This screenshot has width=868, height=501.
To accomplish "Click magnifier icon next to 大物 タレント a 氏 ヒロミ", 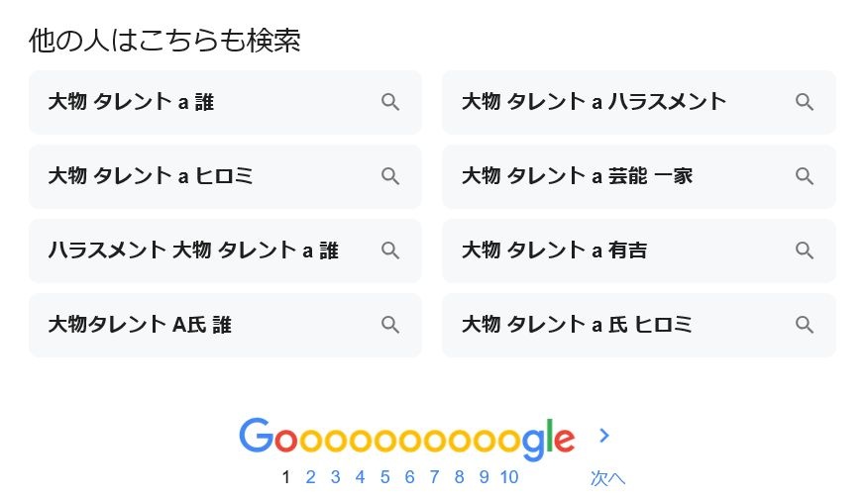I will click(x=805, y=325).
